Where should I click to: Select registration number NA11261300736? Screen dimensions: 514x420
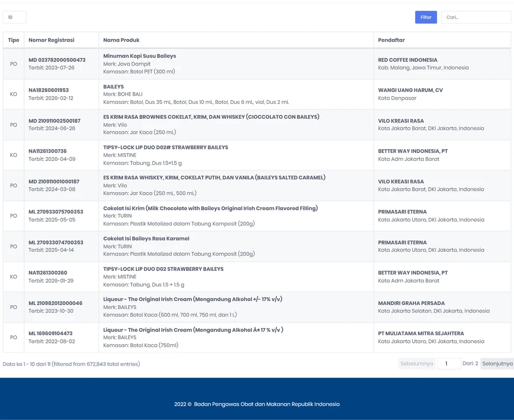point(47,151)
